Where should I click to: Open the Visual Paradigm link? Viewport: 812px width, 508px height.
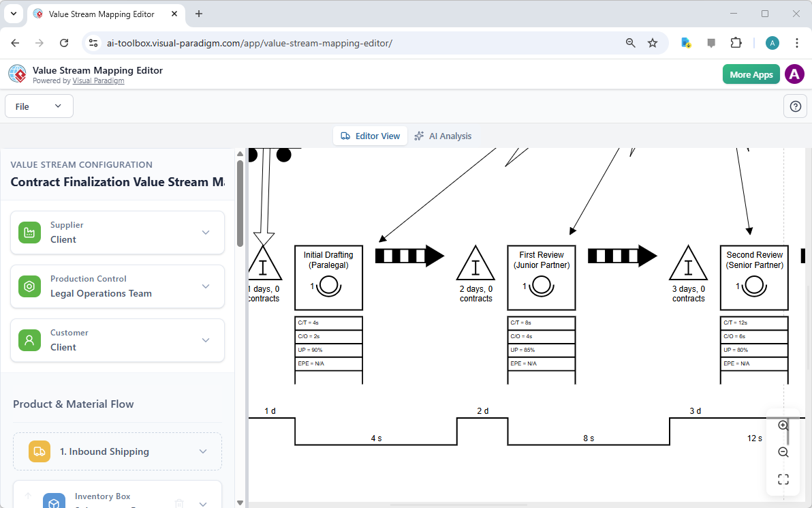[x=98, y=80]
